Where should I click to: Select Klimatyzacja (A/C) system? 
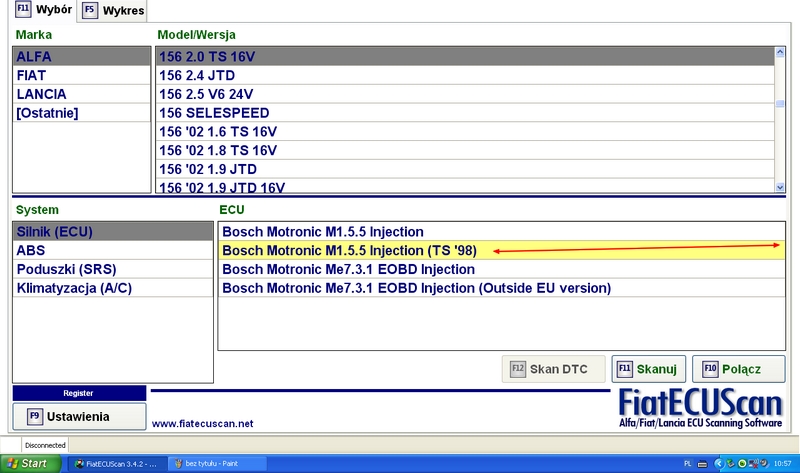click(113, 288)
